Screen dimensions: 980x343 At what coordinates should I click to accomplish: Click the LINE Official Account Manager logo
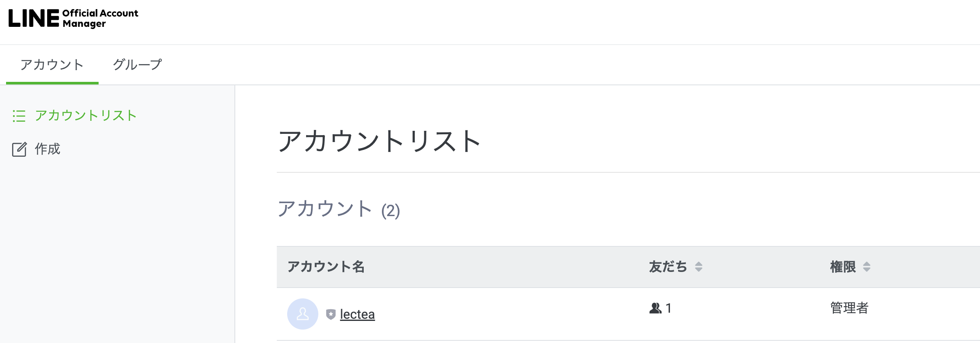tap(74, 18)
